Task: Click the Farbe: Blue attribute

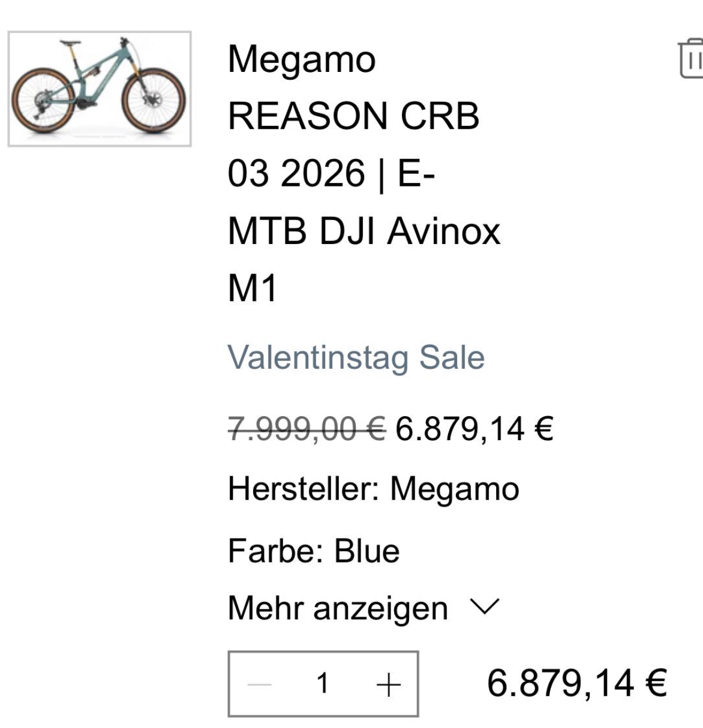Action: coord(313,550)
